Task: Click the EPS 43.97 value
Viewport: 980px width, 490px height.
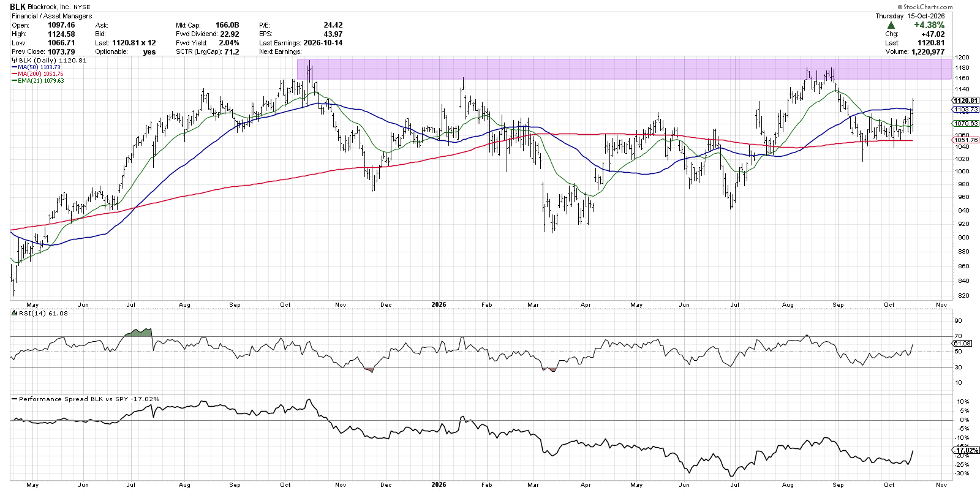Action: [x=333, y=34]
